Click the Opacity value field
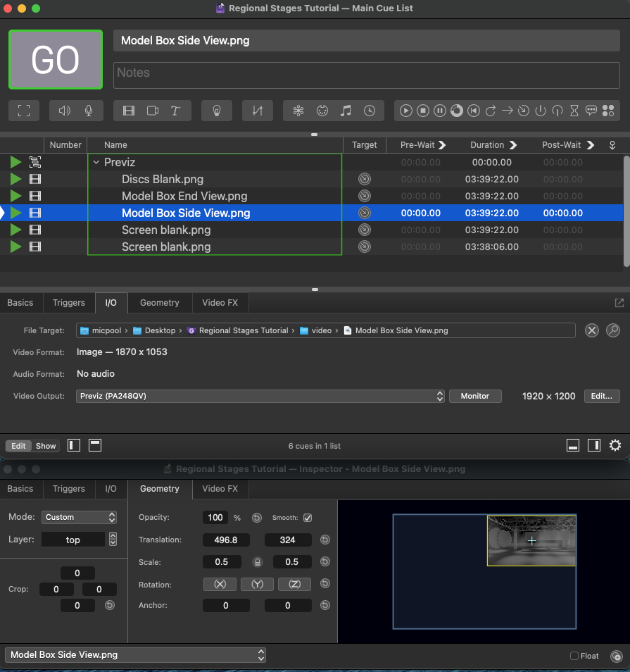The height and width of the screenshot is (672, 630). click(215, 518)
